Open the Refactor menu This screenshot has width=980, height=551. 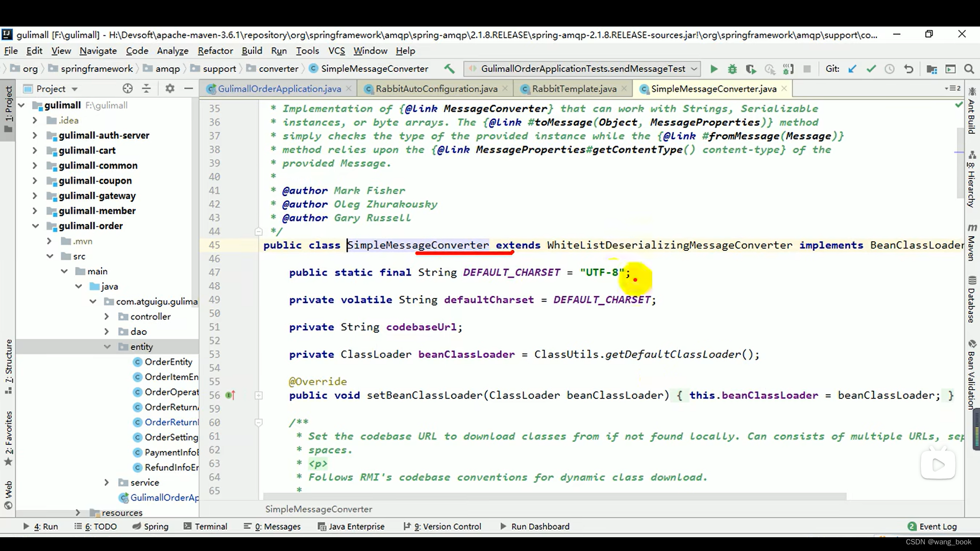point(215,51)
